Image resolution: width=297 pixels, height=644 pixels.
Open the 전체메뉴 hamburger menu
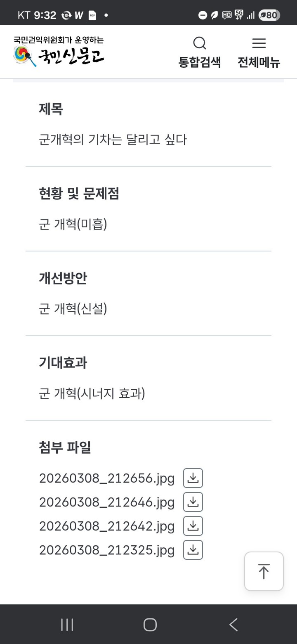259,43
